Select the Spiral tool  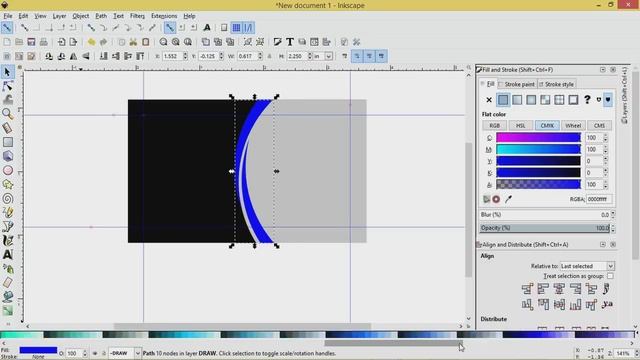point(7,199)
